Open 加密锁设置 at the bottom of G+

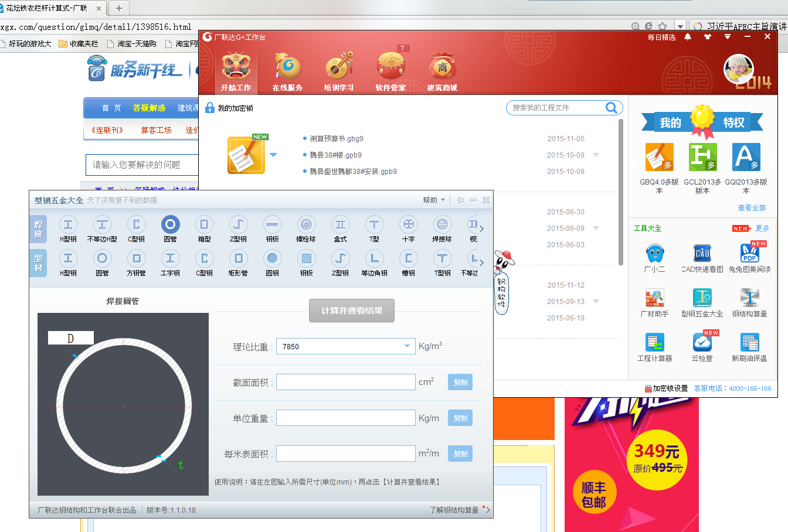click(x=666, y=388)
